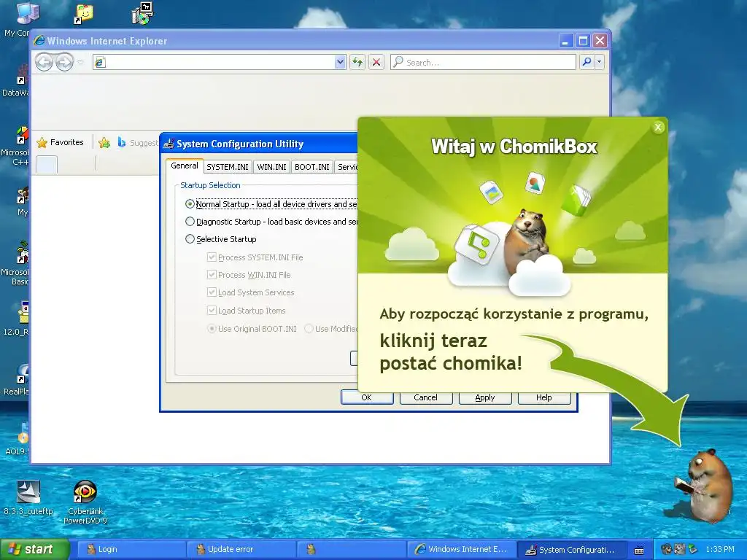
Task: Open the search provider dropdown arrow
Action: (600, 62)
